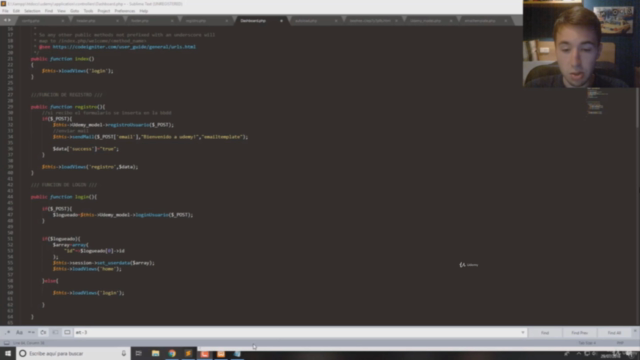
Task: Open the Tools menu
Action: [88, 11]
